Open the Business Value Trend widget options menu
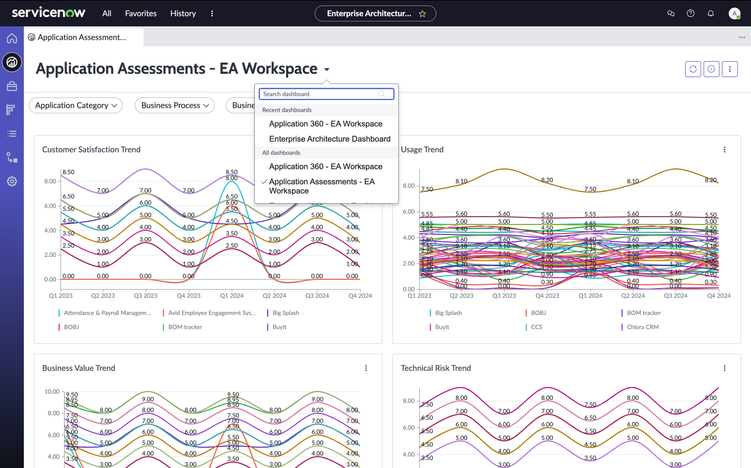This screenshot has height=468, width=751. click(x=366, y=368)
